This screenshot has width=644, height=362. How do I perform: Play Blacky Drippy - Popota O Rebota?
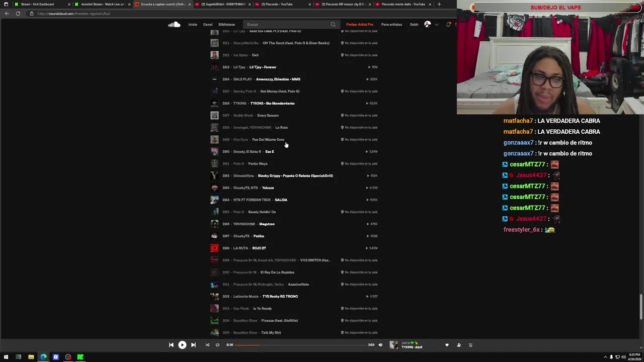pos(294,175)
